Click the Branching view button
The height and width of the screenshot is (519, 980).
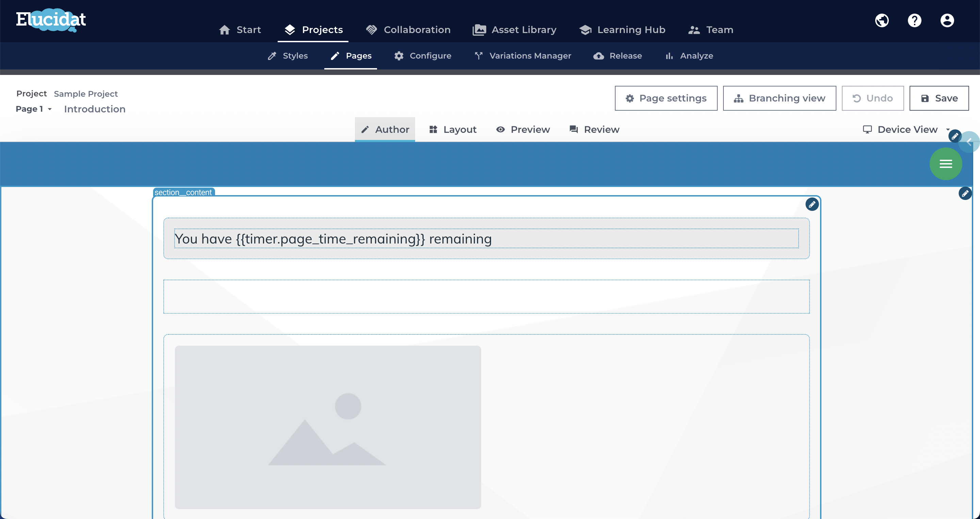(780, 98)
